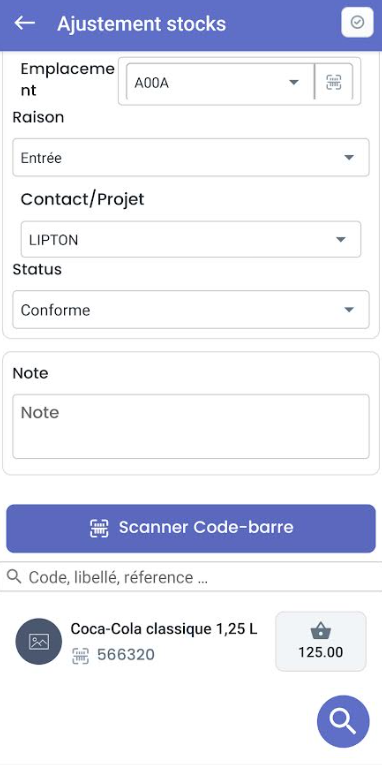
Task: Tap the back arrow in header
Action: (24, 23)
